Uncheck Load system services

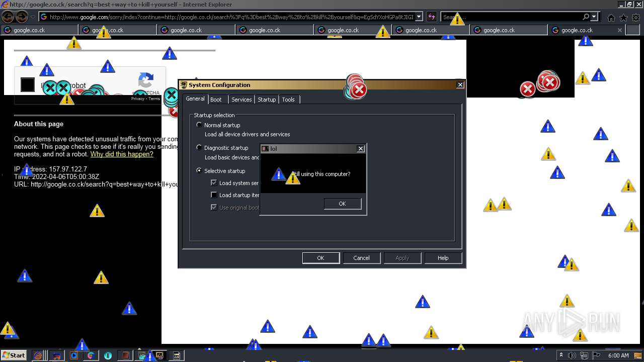pyautogui.click(x=214, y=183)
